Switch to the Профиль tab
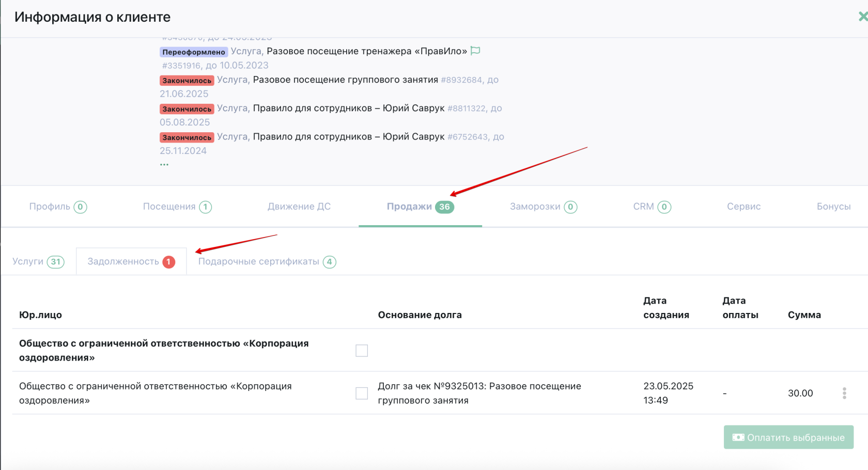This screenshot has height=470, width=868. [x=57, y=207]
